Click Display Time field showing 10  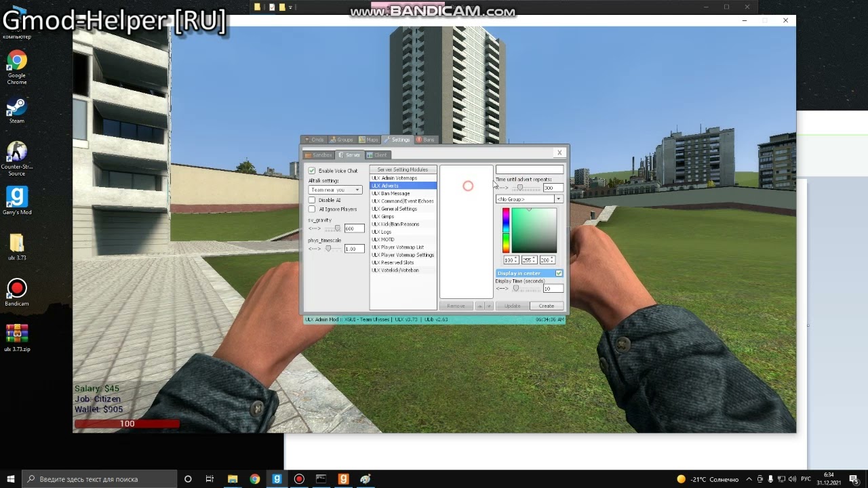pyautogui.click(x=553, y=288)
